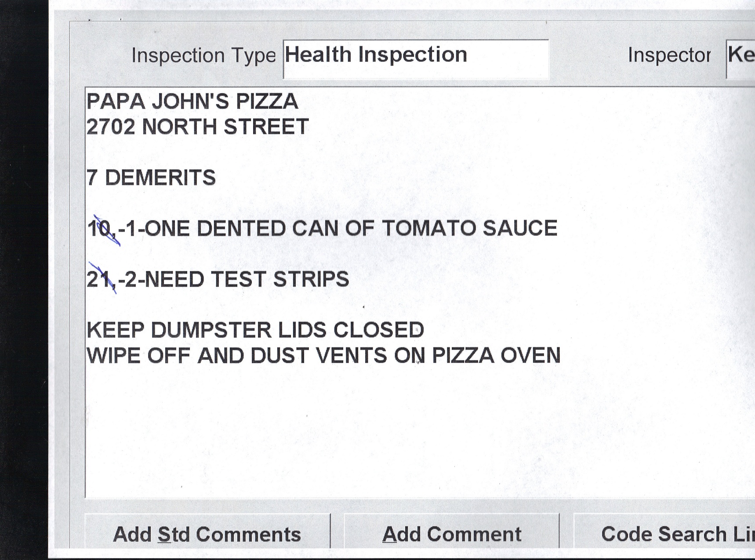The width and height of the screenshot is (755, 560).
Task: Click the Inspection Type label
Action: pos(203,56)
